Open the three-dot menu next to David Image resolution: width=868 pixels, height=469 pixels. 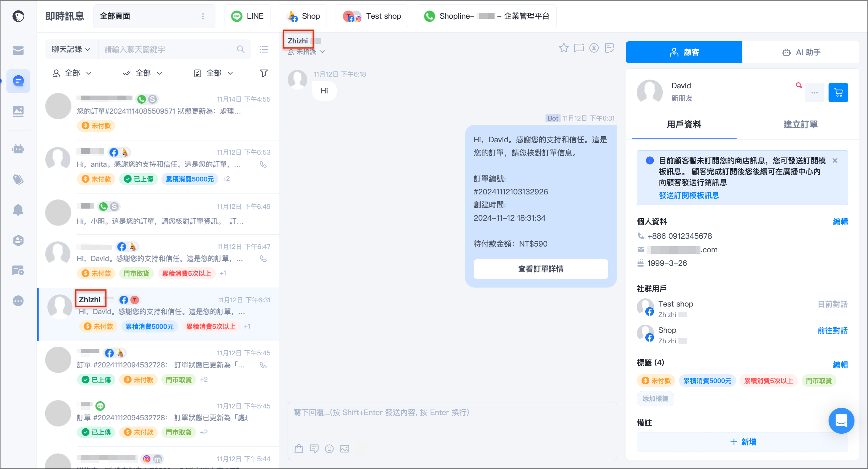(x=814, y=92)
